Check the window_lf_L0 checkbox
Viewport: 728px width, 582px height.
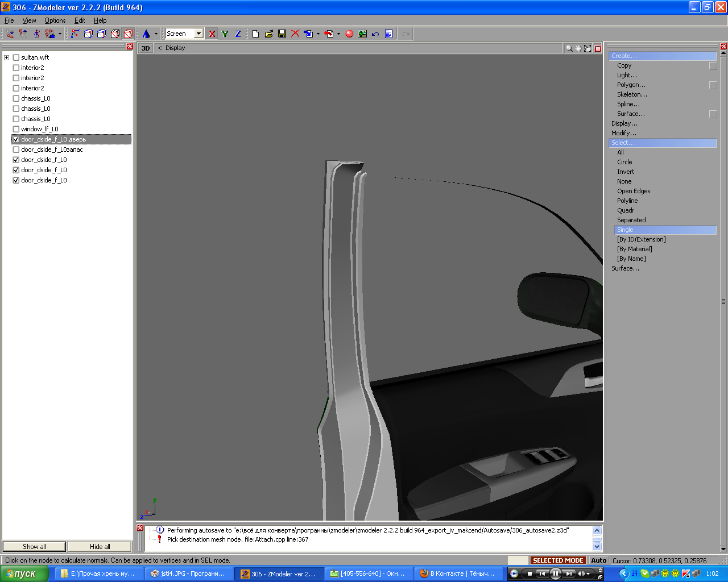(16, 129)
